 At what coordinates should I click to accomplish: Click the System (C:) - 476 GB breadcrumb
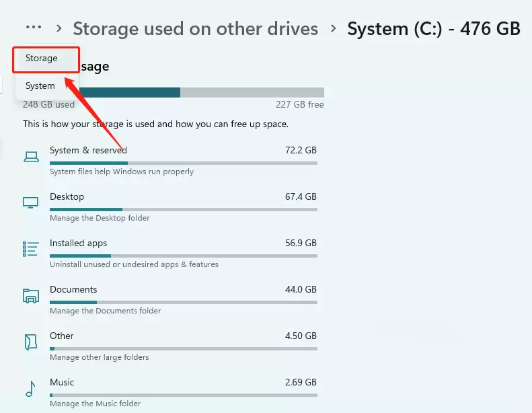point(434,28)
